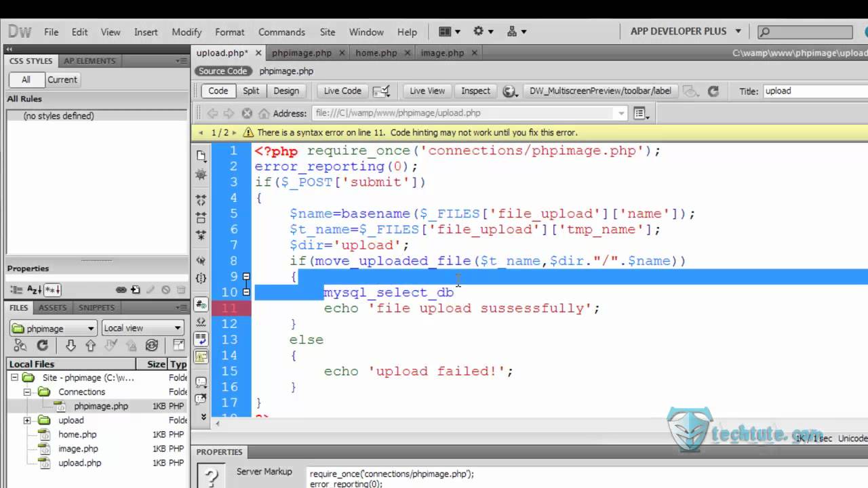Image resolution: width=868 pixels, height=488 pixels.
Task: Switch to home.php document tab
Action: tap(376, 53)
